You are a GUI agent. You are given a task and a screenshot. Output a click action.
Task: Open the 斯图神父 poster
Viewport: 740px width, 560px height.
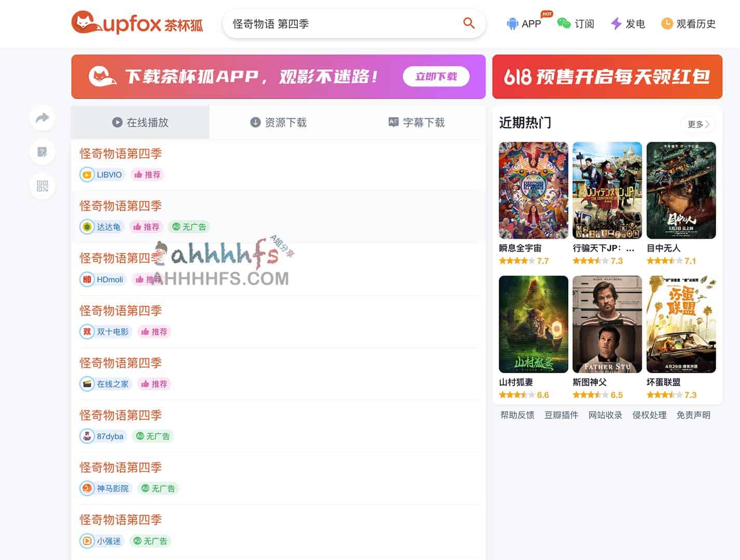click(607, 324)
